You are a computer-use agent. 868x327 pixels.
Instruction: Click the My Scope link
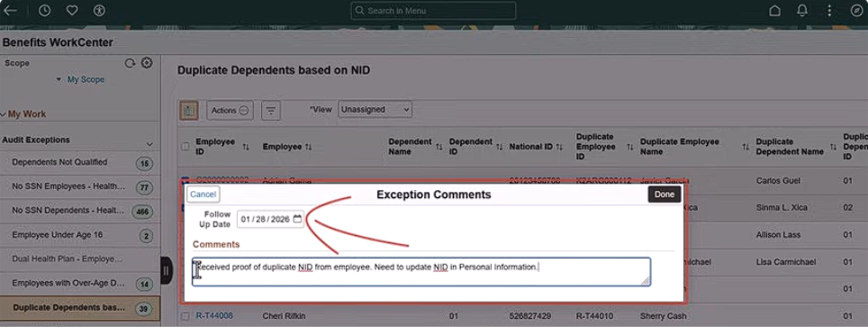[86, 80]
